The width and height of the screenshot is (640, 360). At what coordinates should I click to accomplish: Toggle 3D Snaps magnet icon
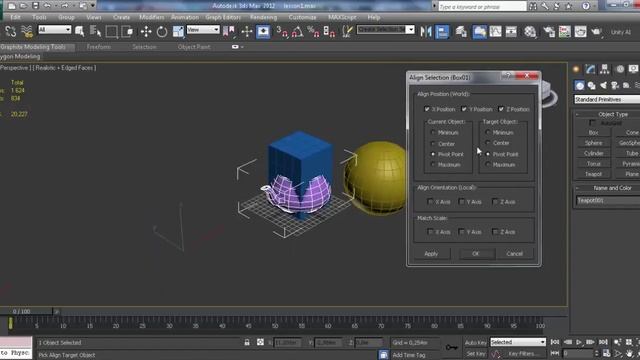281,31
